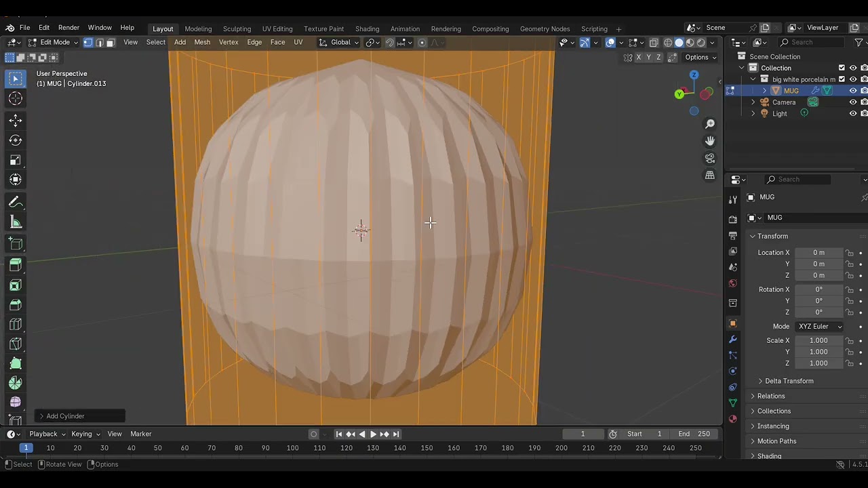Toggle X axis mesh symmetry
The height and width of the screenshot is (488, 868).
(x=638, y=57)
